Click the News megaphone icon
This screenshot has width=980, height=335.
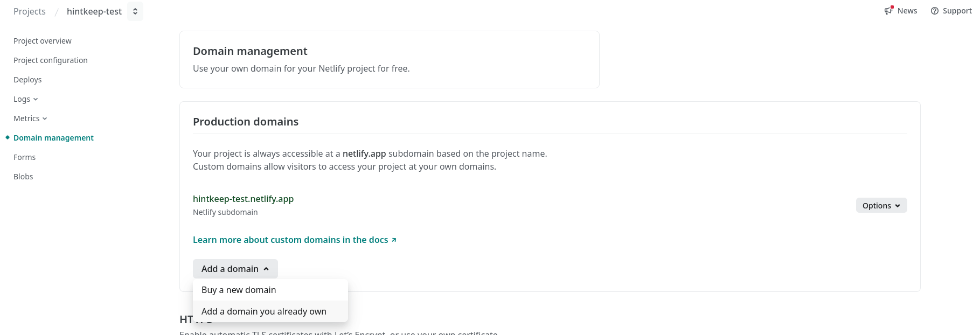pos(889,11)
